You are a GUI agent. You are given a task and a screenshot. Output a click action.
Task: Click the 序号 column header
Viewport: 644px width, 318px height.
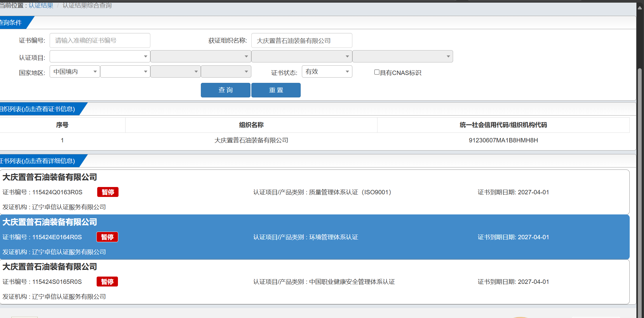tap(62, 125)
